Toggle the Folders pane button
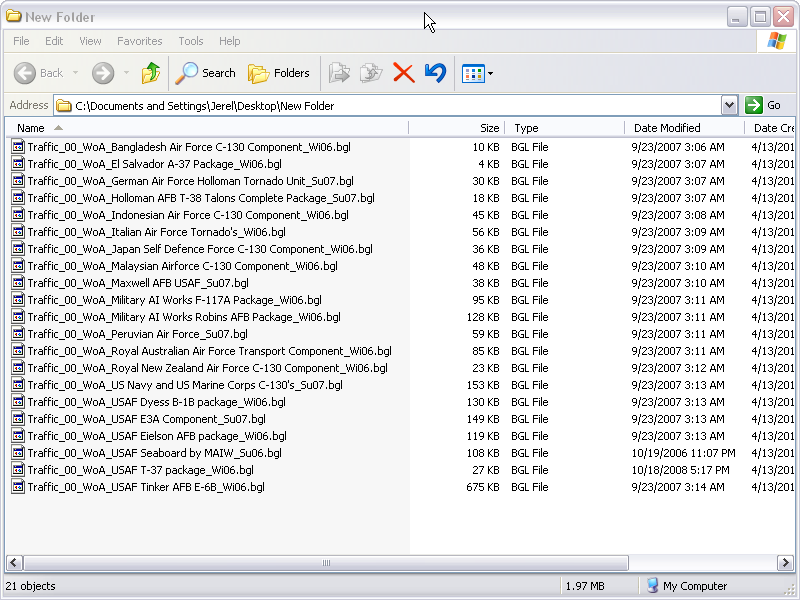Image resolution: width=800 pixels, height=600 pixels. point(279,73)
